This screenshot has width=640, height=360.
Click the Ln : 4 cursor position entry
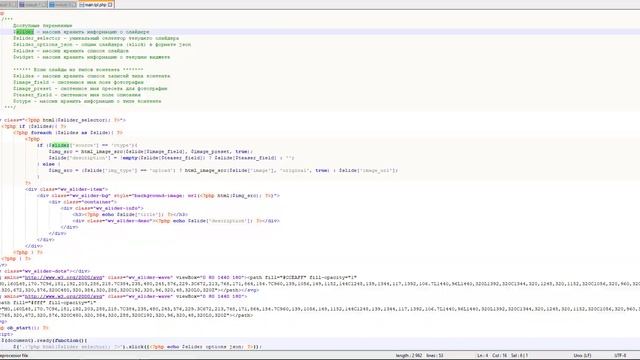[x=482, y=356]
